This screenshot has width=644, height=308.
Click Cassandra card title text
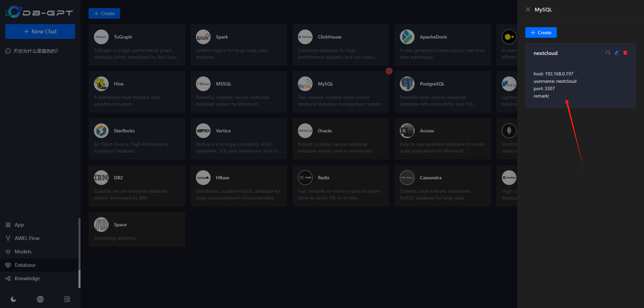tap(431, 178)
